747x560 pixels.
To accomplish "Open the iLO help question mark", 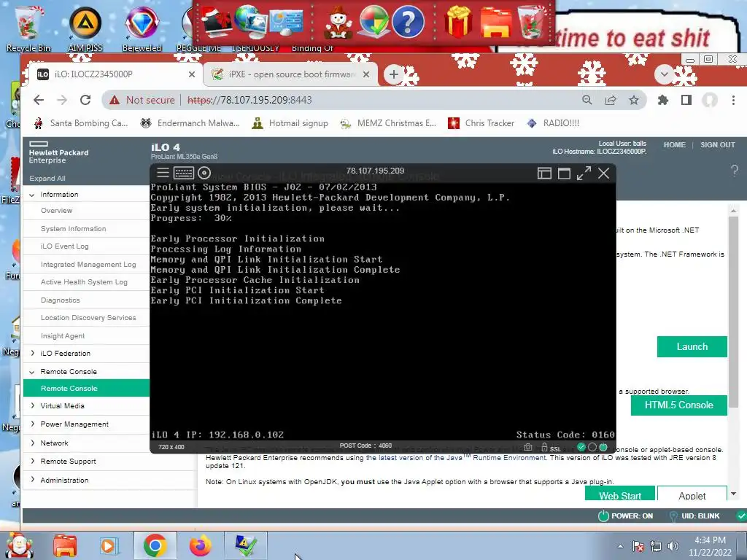I will point(735,170).
